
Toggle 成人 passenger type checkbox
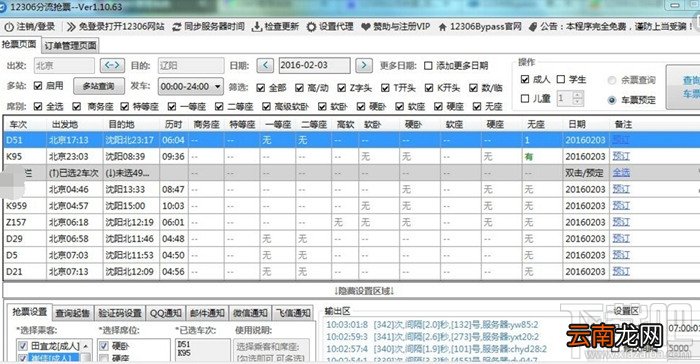525,79
